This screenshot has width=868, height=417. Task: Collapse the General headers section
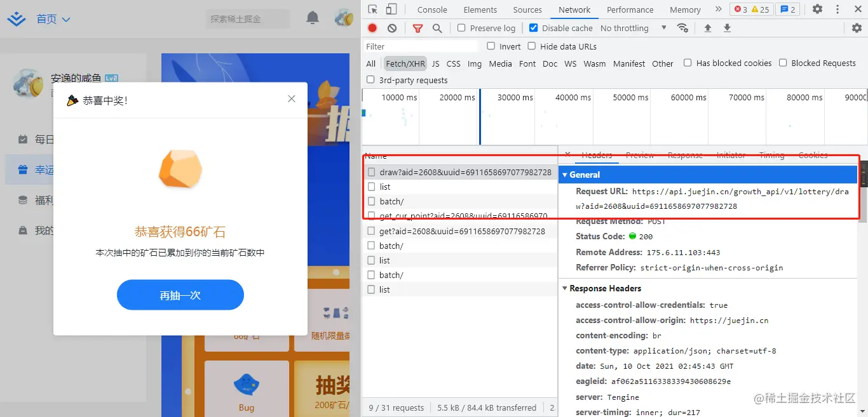click(565, 175)
